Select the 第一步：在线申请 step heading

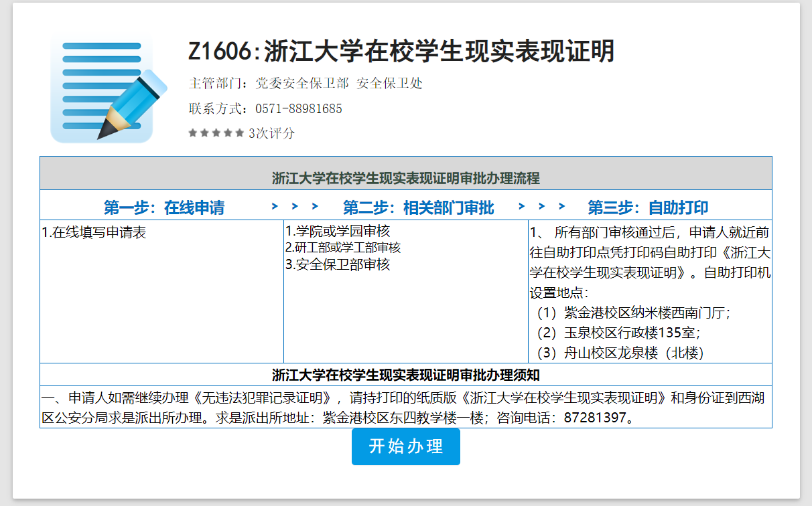pos(164,208)
